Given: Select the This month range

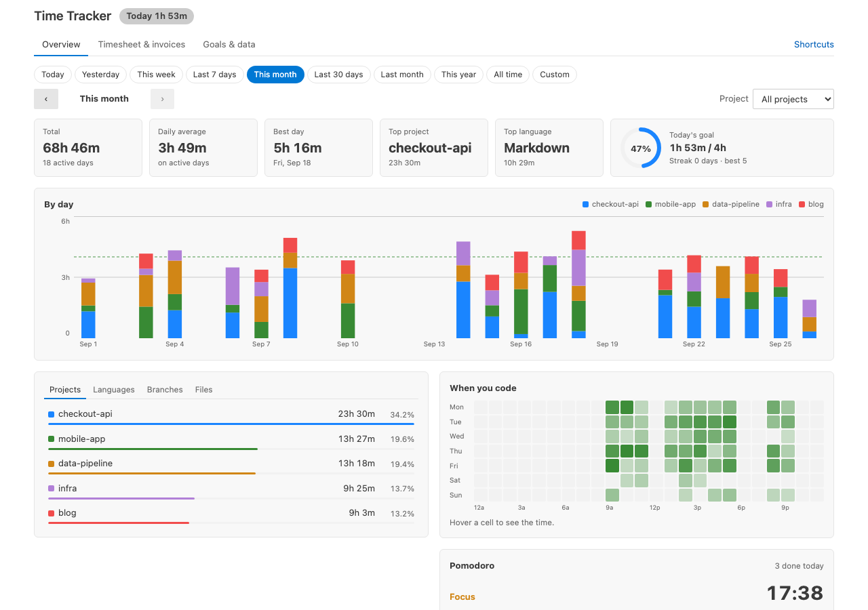Looking at the screenshot, I should point(275,75).
